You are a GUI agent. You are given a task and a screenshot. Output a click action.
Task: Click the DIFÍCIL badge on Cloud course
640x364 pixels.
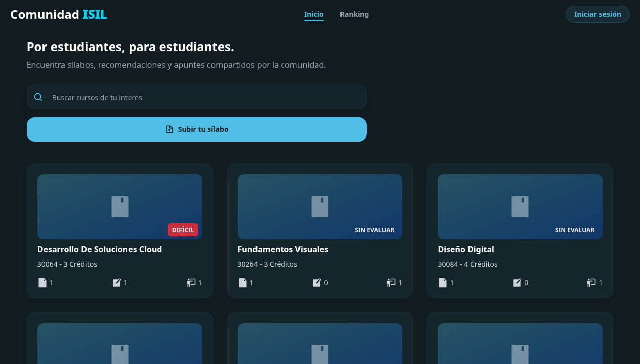point(183,230)
